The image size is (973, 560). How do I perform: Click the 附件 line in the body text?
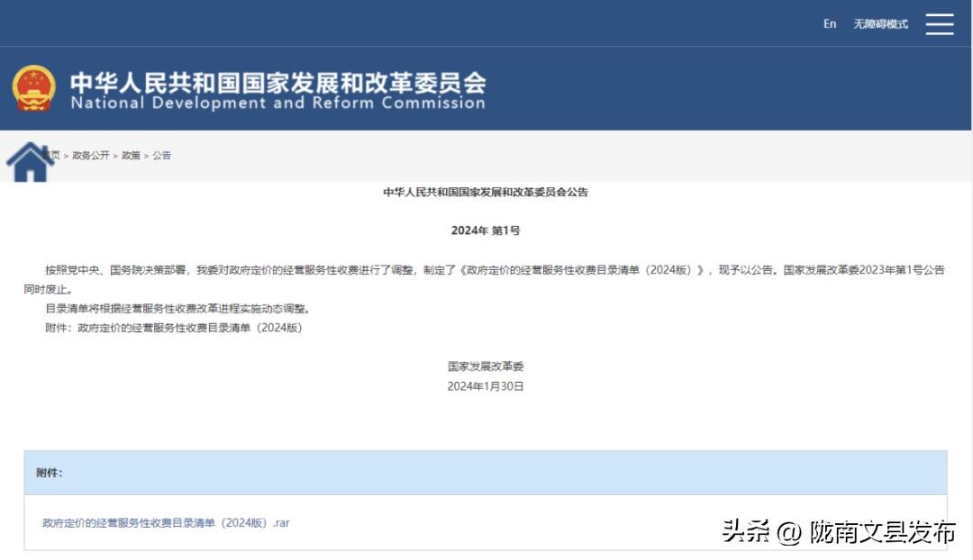tap(174, 328)
